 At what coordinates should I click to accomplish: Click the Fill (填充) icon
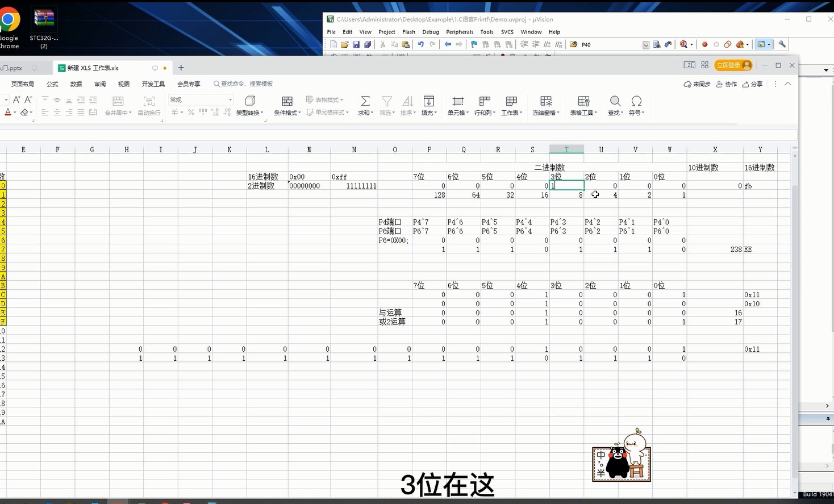429,101
